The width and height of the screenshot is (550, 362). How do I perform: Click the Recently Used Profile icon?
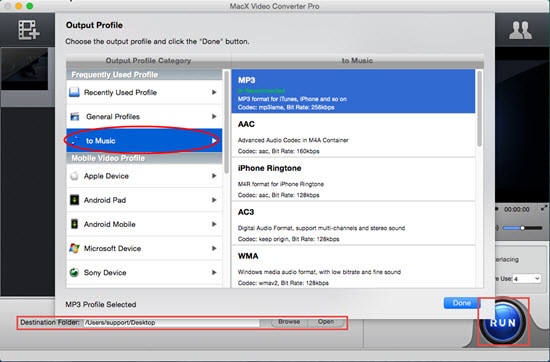coord(74,92)
